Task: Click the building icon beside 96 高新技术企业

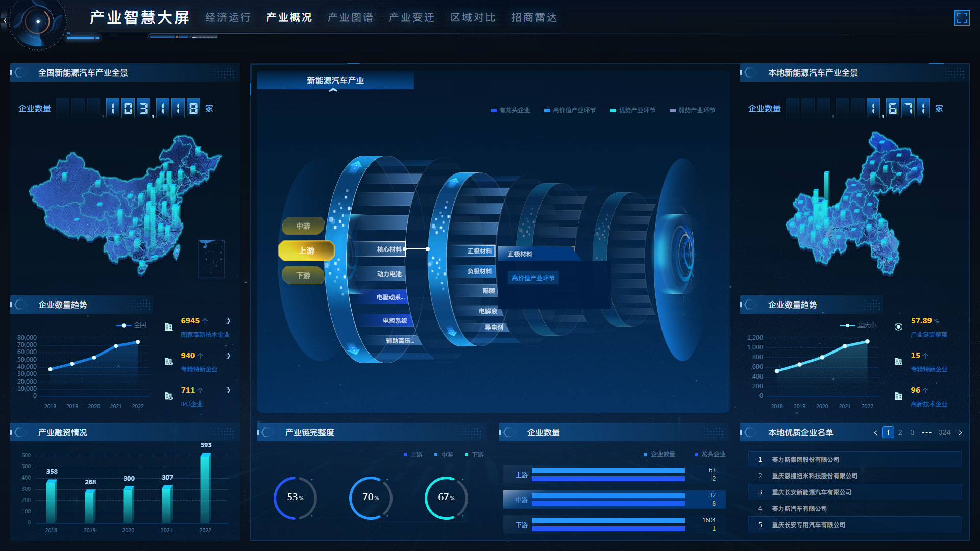Action: tap(898, 396)
